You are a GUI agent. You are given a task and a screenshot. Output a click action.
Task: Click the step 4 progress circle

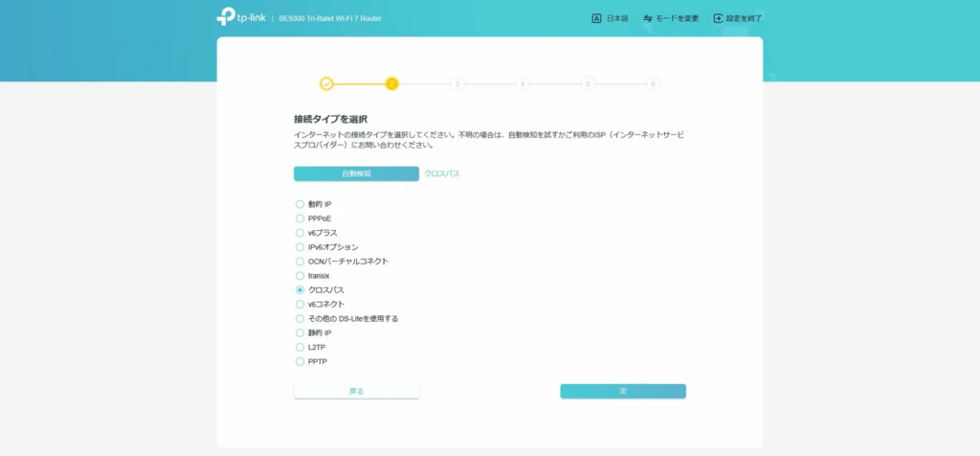coord(523,84)
